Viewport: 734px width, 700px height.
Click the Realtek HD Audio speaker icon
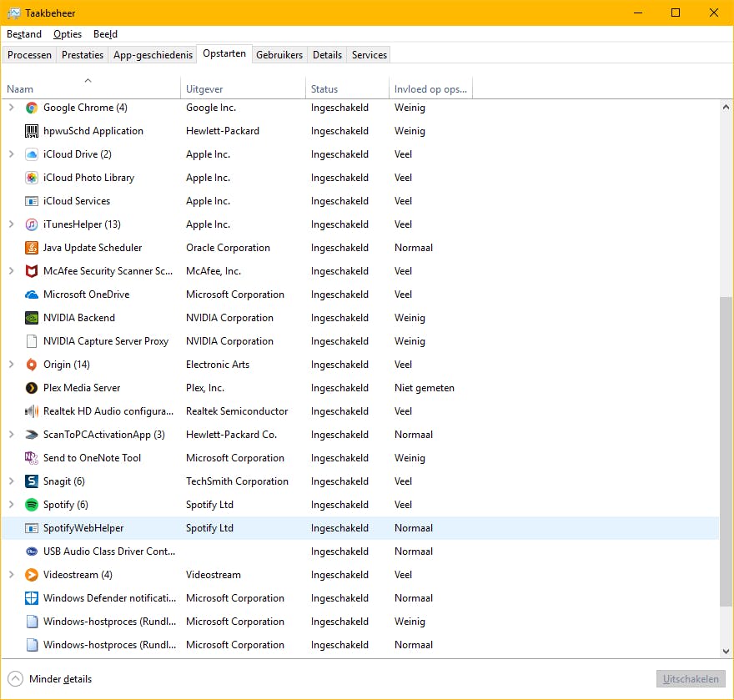(x=32, y=411)
